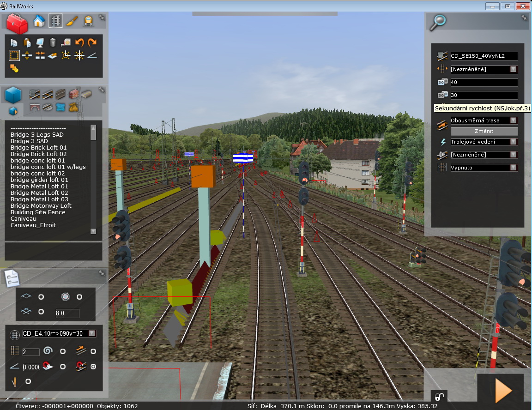532x410 pixels.
Task: Select the turntable track category icon
Action: pos(48,107)
